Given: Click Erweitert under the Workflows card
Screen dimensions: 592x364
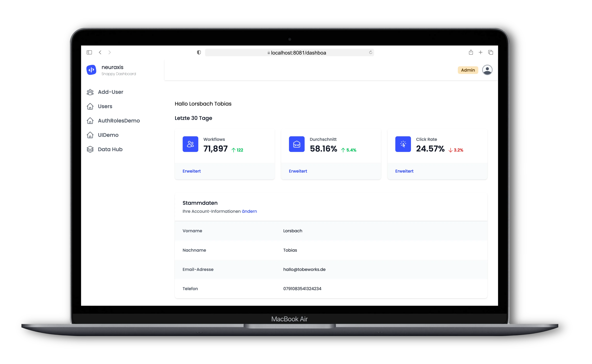Looking at the screenshot, I should pos(191,171).
